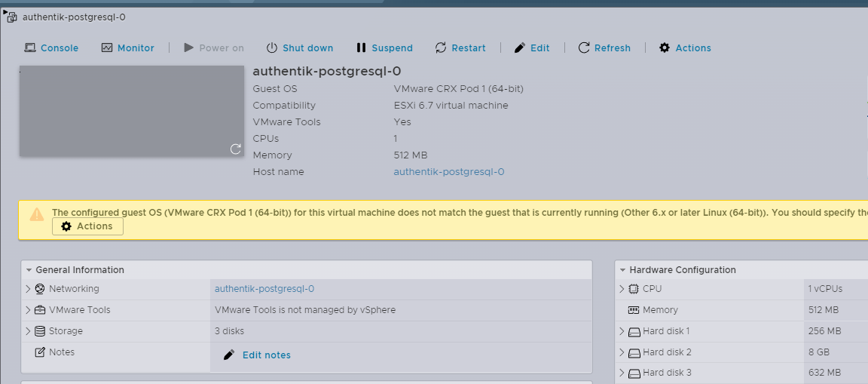Collapse the Hardware Configuration panel
The image size is (868, 384).
[623, 270]
